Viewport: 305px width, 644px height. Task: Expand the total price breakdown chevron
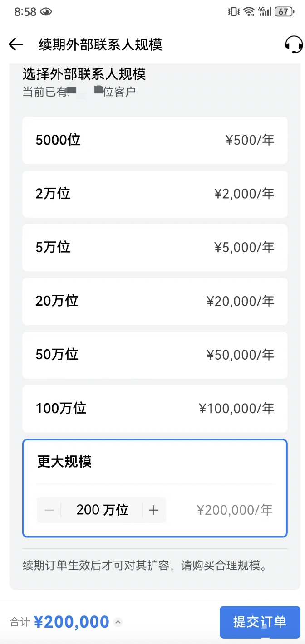[x=117, y=624]
